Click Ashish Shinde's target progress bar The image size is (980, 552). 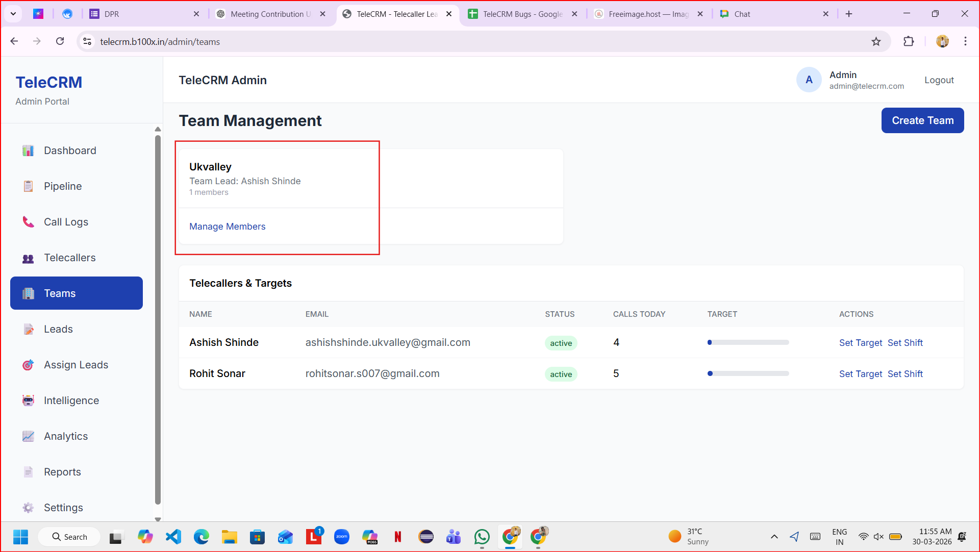click(748, 343)
